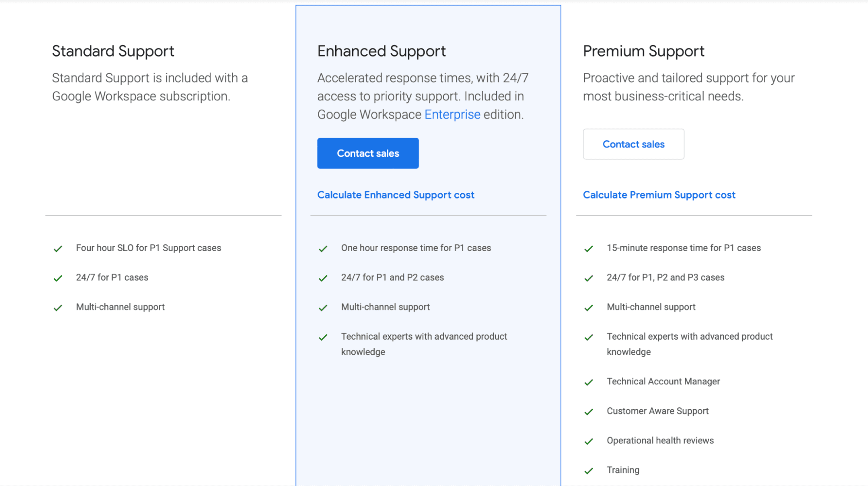868x486 pixels.
Task: Click the Premium Support heading
Action: pyautogui.click(x=644, y=51)
